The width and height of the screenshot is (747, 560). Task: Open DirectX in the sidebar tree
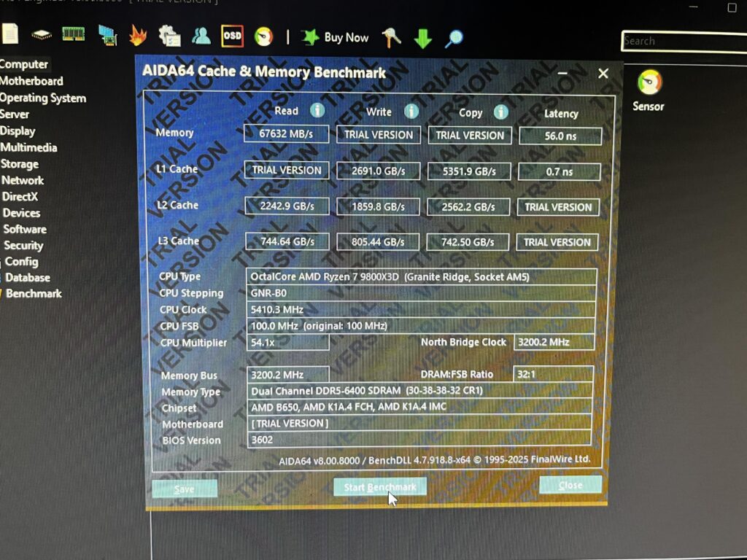point(20,197)
